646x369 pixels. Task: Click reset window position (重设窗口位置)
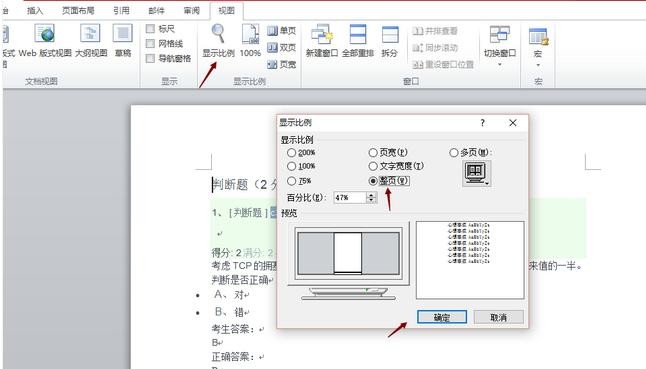[x=443, y=65]
